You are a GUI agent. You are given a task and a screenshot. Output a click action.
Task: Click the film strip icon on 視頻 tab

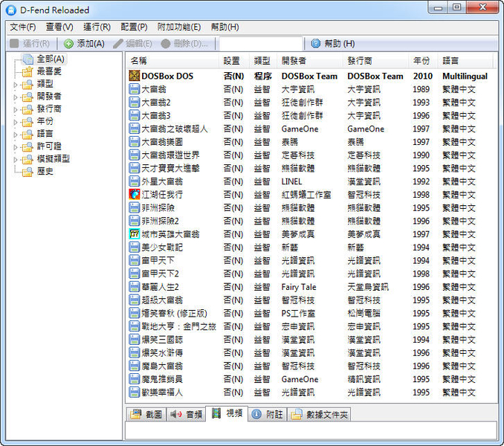216,413
